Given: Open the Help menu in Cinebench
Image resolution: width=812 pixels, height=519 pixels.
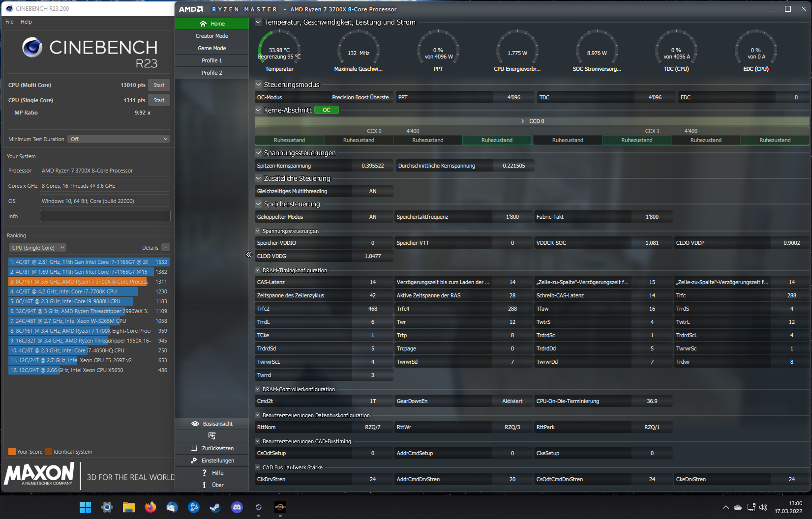Looking at the screenshot, I should point(26,22).
